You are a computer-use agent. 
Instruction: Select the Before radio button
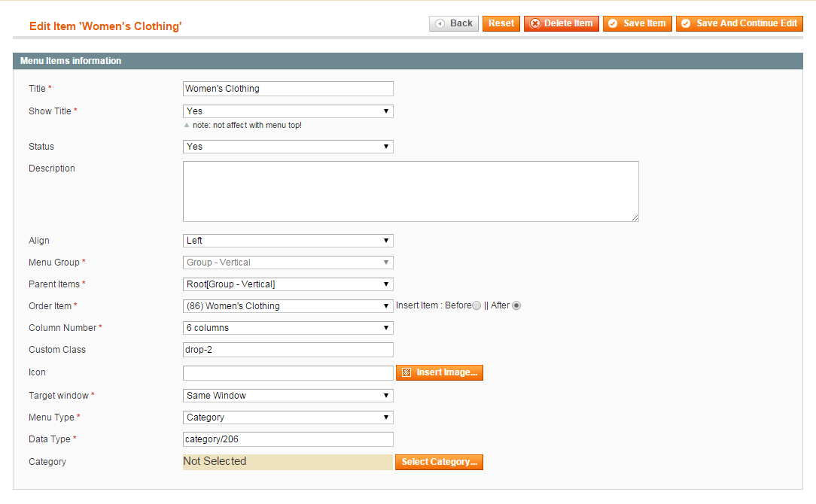(477, 306)
